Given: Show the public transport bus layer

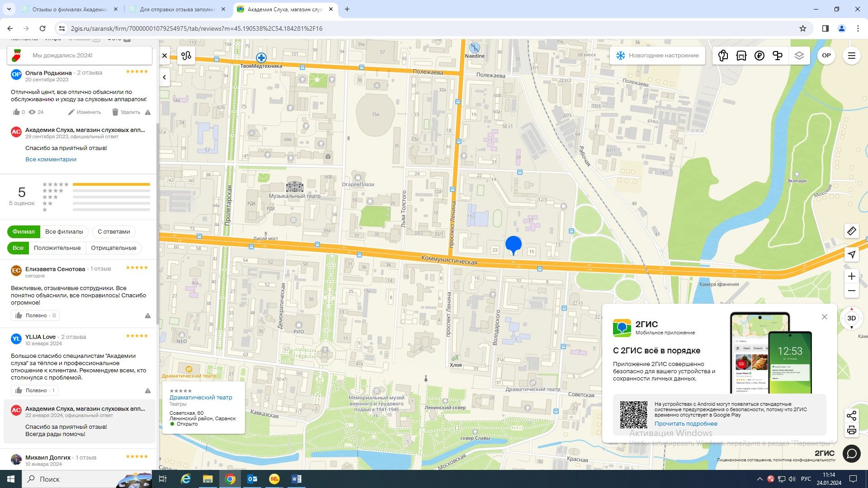Looking at the screenshot, I should click(741, 56).
